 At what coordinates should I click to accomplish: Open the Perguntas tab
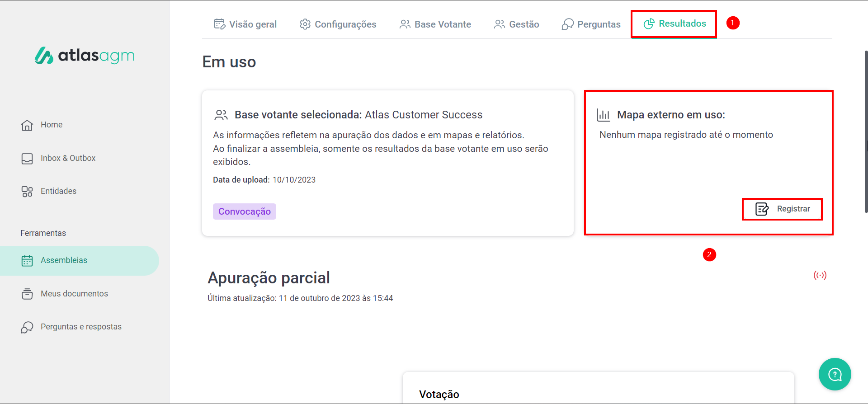point(591,24)
